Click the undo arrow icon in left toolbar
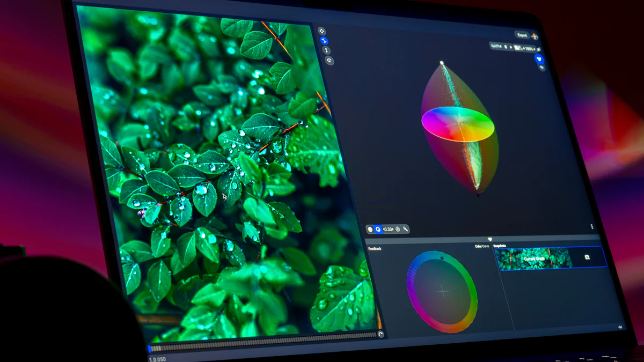Viewport: 644px width, 362px height. (x=329, y=61)
